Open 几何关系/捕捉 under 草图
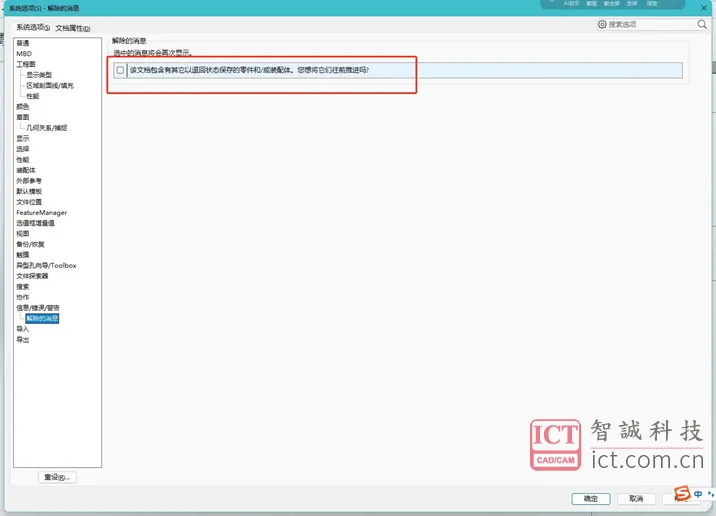 click(x=47, y=128)
